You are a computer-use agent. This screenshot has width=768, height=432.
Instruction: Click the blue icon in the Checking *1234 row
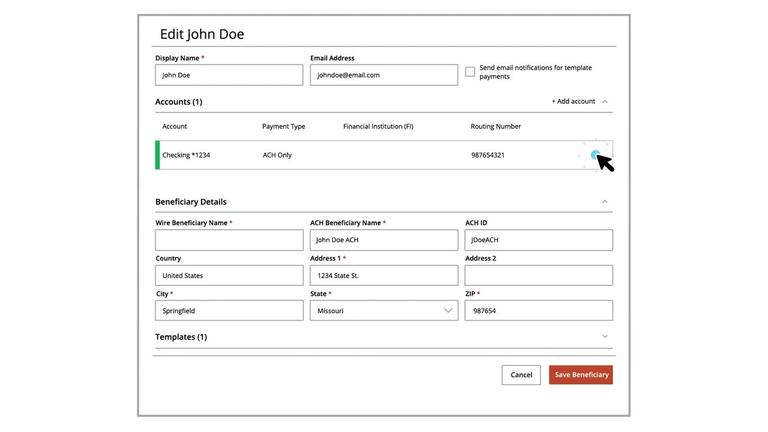coord(596,155)
